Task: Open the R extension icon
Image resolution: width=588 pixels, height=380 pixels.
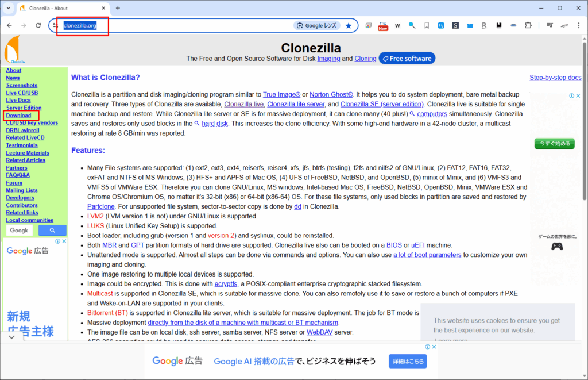Action: (x=485, y=25)
